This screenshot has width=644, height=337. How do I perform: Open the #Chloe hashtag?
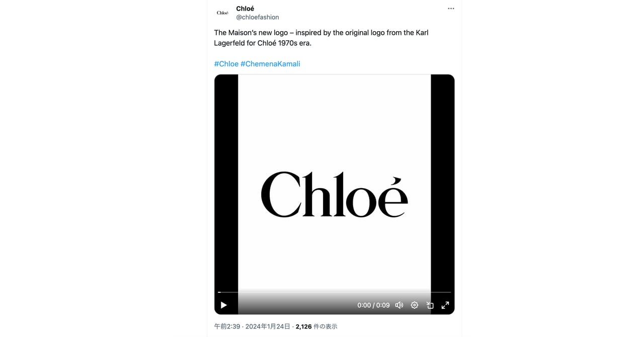[x=226, y=64]
